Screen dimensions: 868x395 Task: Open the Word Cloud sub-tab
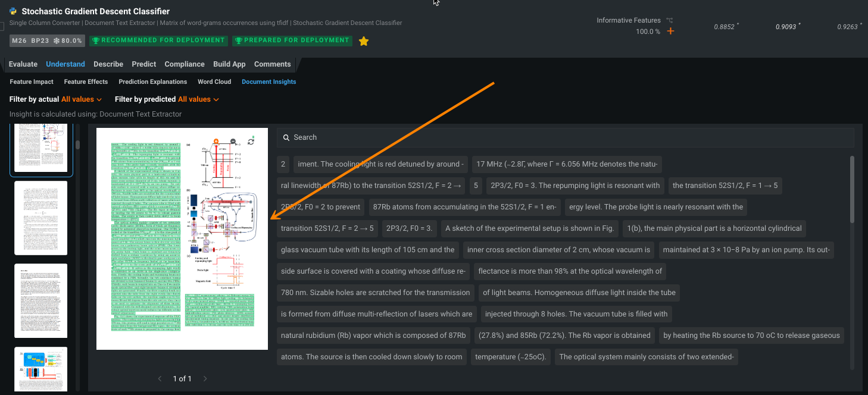pyautogui.click(x=214, y=82)
